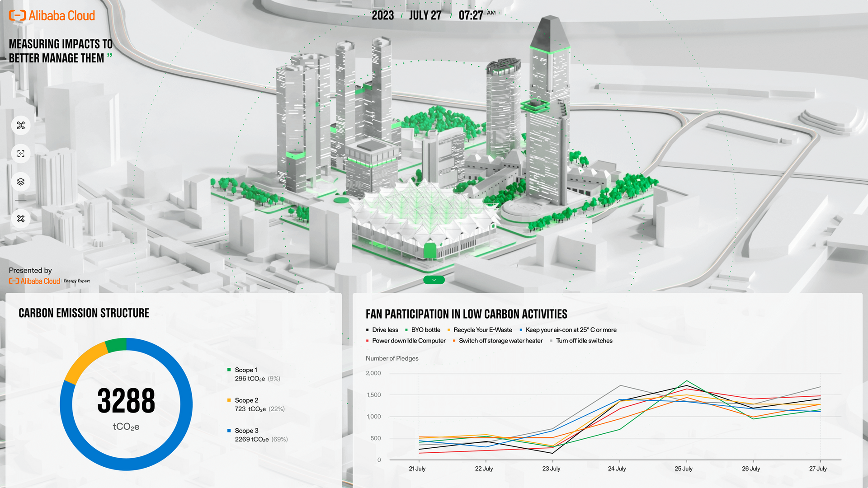Switch to the satellite view icon
868x488 pixels.
coord(21,219)
